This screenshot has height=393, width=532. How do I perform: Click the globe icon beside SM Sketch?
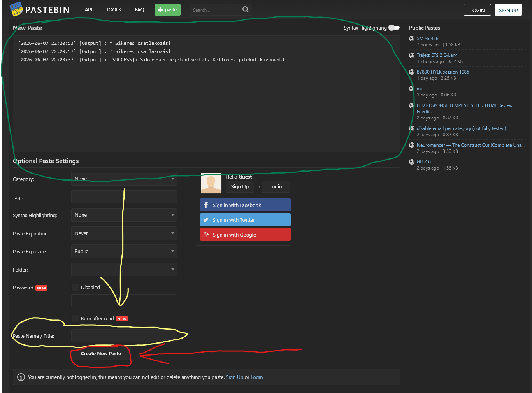pyautogui.click(x=412, y=39)
